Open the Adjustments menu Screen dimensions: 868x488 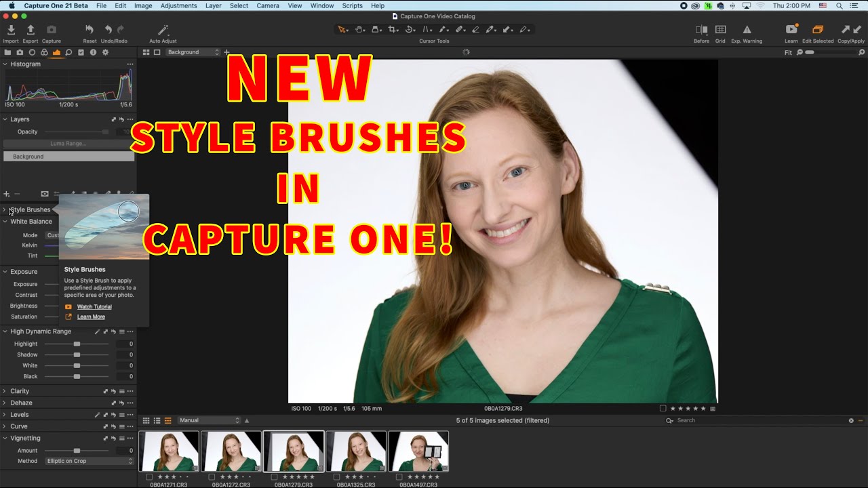click(179, 5)
